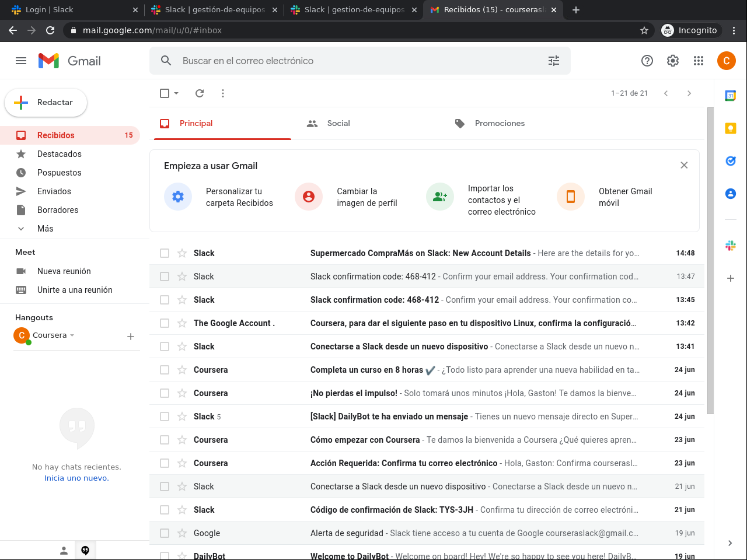
Task: Switch to the Social inbox tab
Action: pos(370,124)
